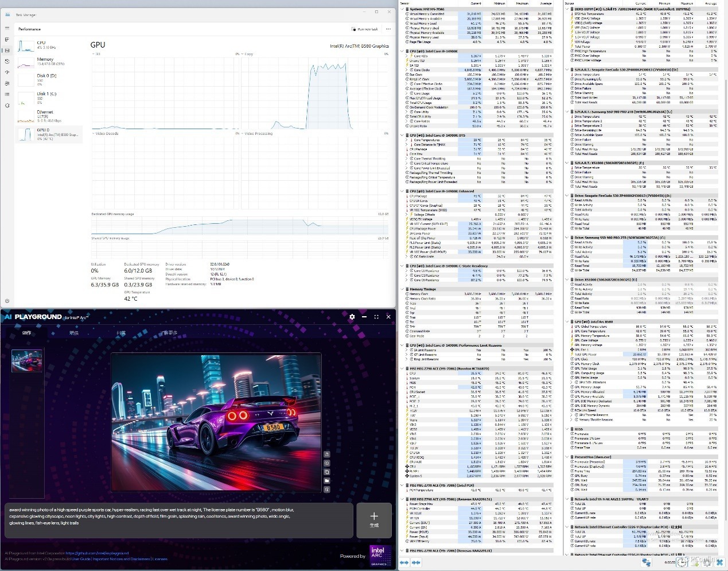Image resolution: width=728 pixels, height=571 pixels.
Task: Open Task Manager settings gear icon
Action: tap(7, 300)
